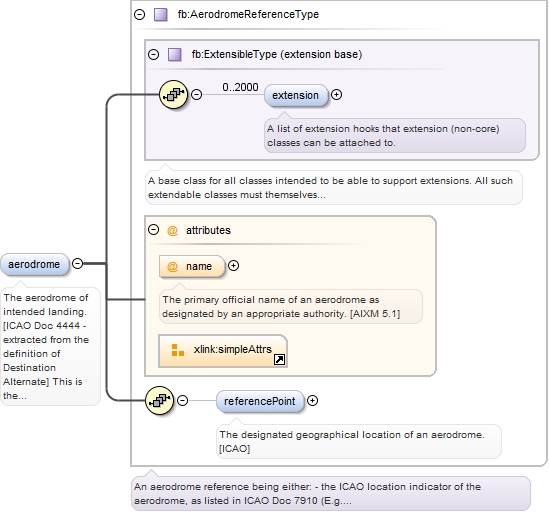This screenshot has height=514, width=549.
Task: Click the xlink:simpleAttrs reference arrow icon
Action: (279, 360)
